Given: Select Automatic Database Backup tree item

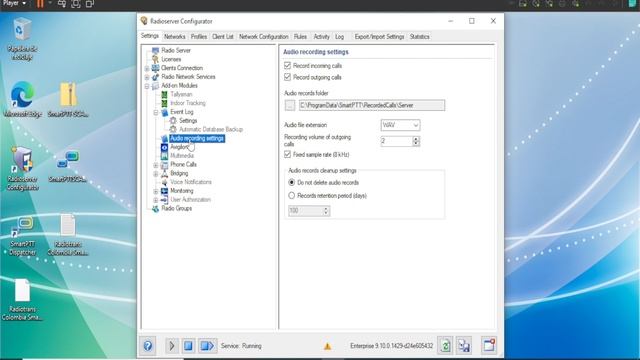Looking at the screenshot, I should point(211,129).
